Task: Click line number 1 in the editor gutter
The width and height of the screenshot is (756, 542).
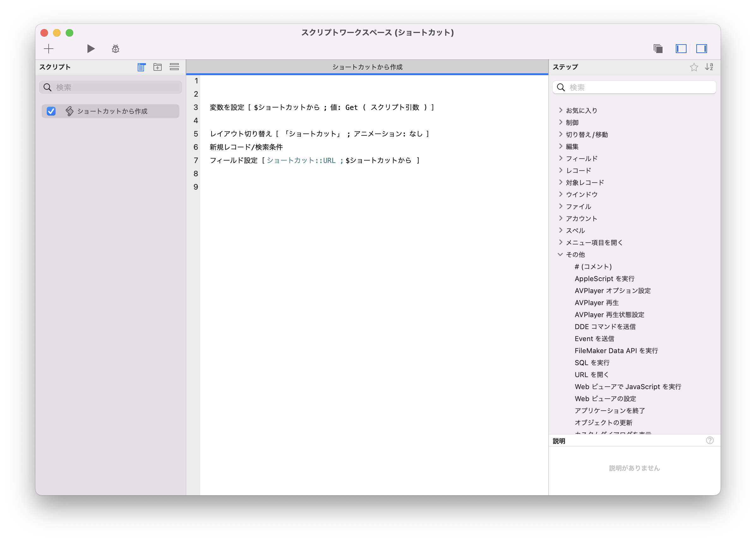Action: click(196, 81)
